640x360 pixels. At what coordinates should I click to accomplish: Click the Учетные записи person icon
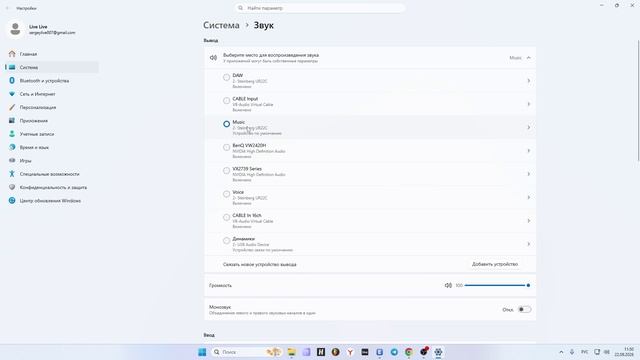(x=12, y=134)
